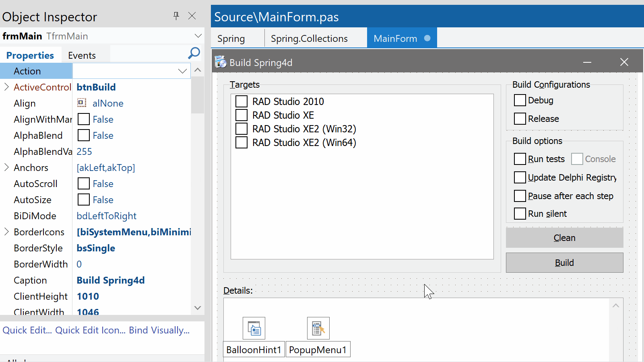Image resolution: width=644 pixels, height=362 pixels.
Task: Click the btnBuild ActiveControl value
Action: [x=96, y=87]
